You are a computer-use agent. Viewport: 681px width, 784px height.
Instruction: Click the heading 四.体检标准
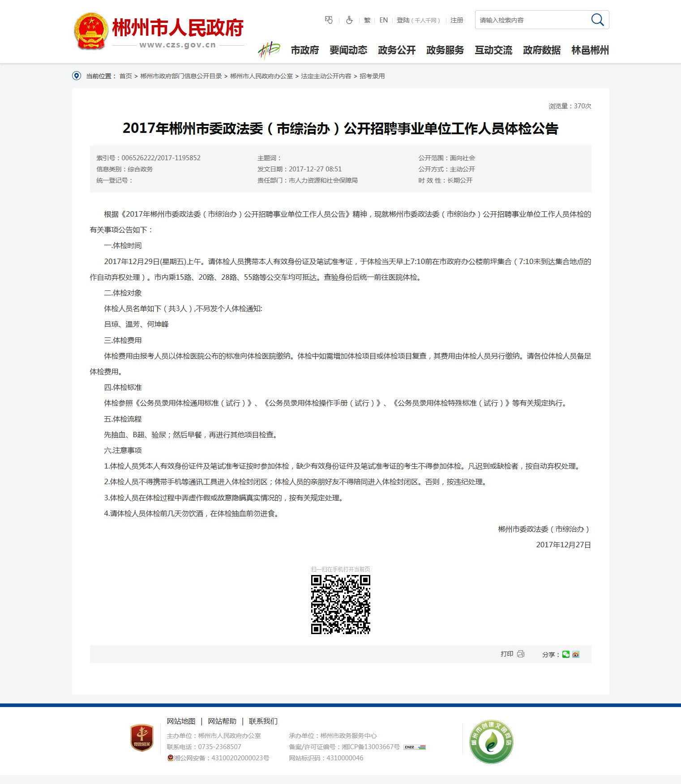click(123, 388)
